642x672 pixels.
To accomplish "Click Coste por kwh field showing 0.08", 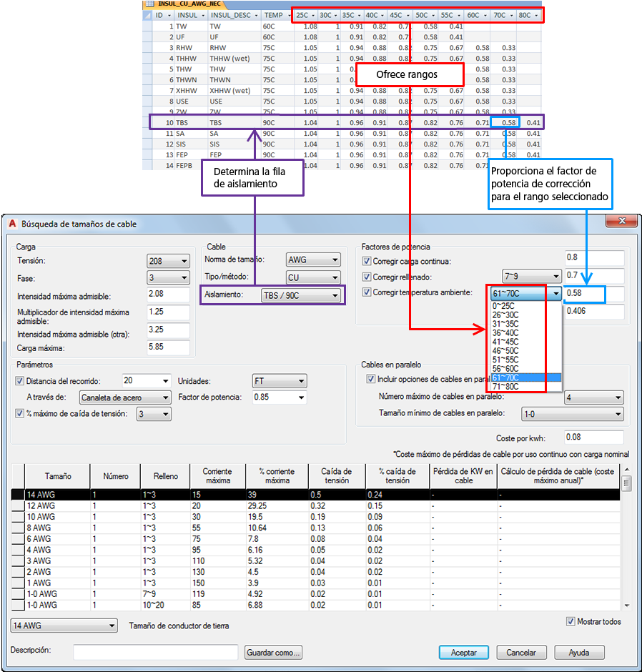I will (593, 437).
